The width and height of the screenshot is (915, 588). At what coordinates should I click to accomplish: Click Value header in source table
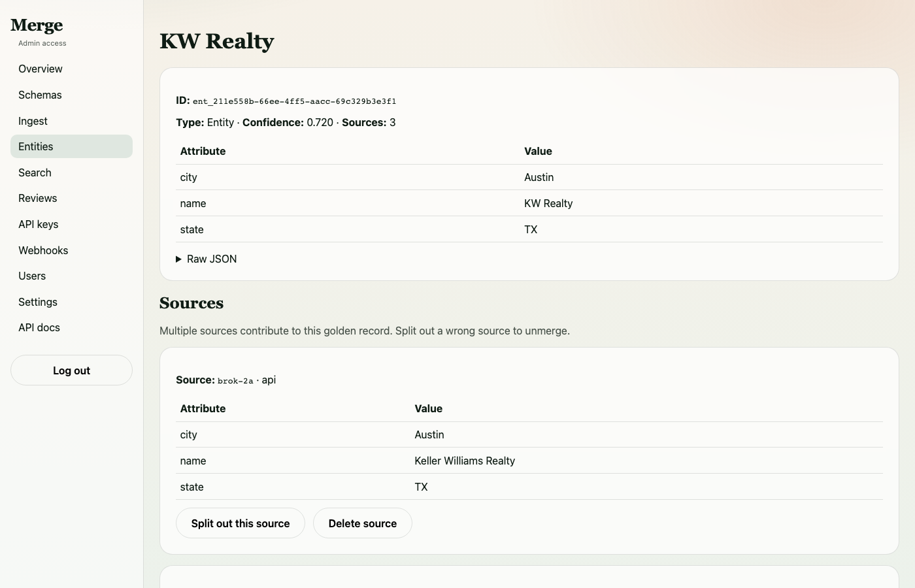(429, 408)
